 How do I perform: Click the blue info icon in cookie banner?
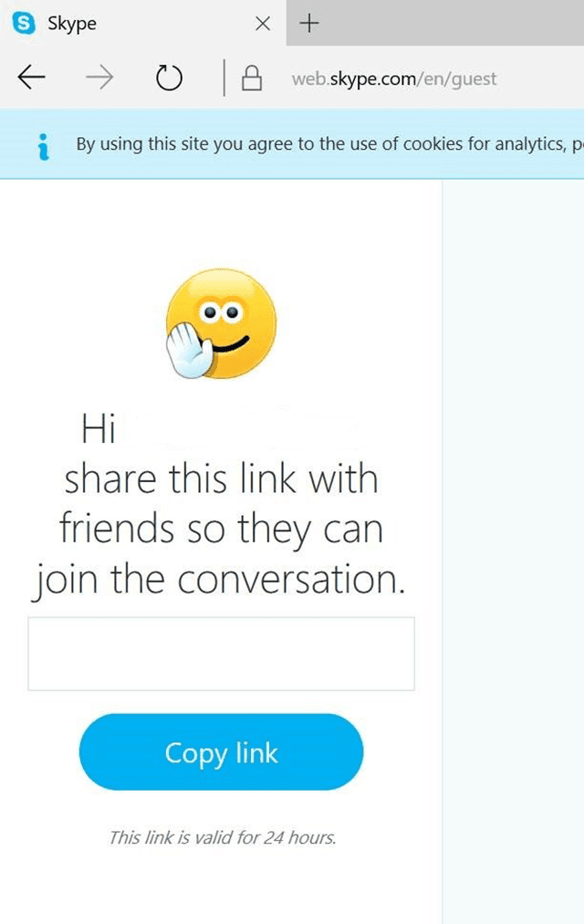43,147
